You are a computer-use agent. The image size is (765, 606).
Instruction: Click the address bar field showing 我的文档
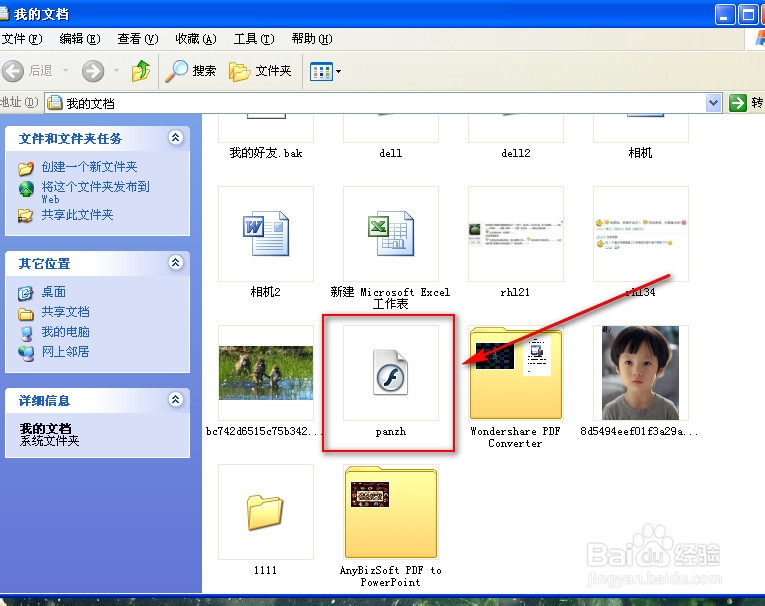[x=383, y=103]
